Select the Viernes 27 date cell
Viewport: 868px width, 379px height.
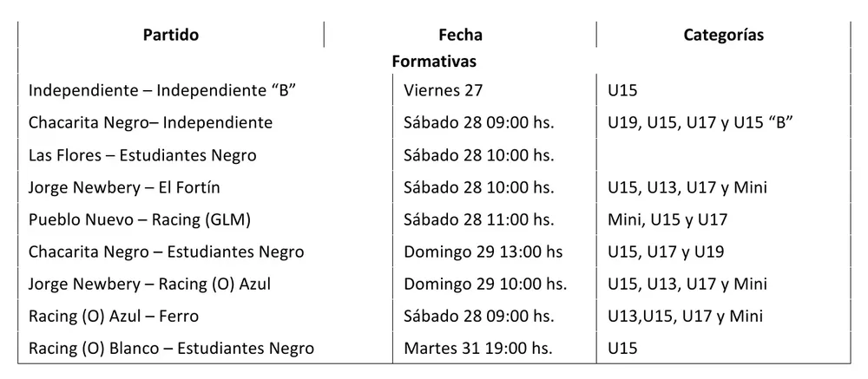443,90
